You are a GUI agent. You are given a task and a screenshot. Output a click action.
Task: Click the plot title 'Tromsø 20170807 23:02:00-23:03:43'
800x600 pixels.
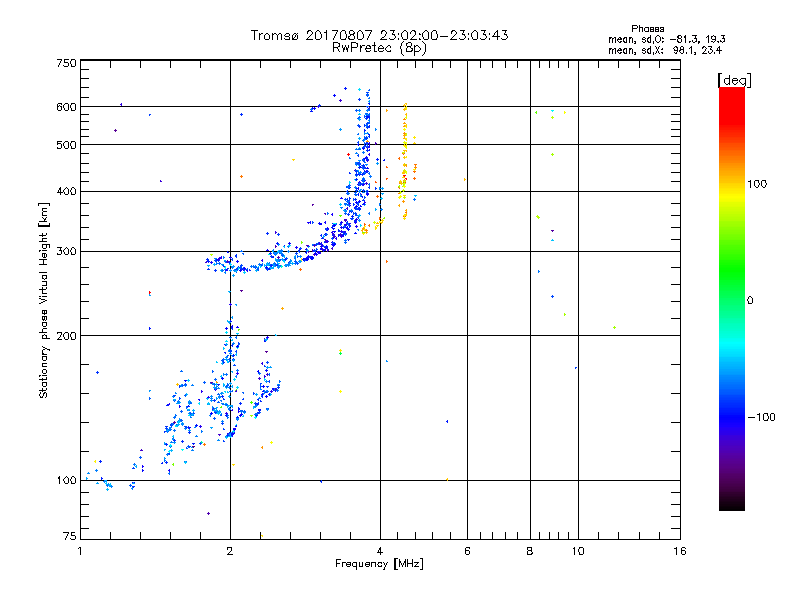(379, 35)
